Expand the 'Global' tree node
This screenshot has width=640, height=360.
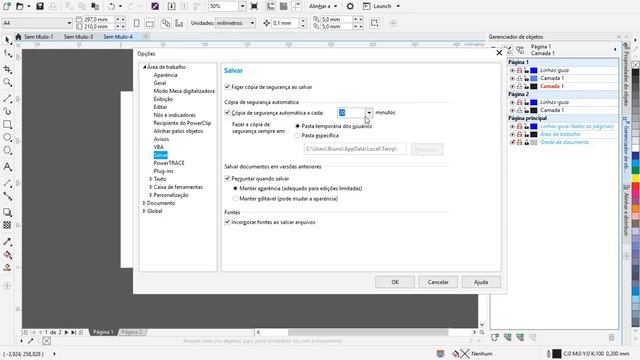tap(144, 211)
